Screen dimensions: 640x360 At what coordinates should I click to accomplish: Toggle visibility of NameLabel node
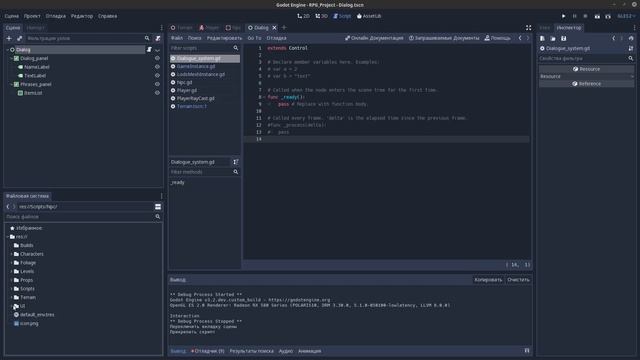(157, 67)
